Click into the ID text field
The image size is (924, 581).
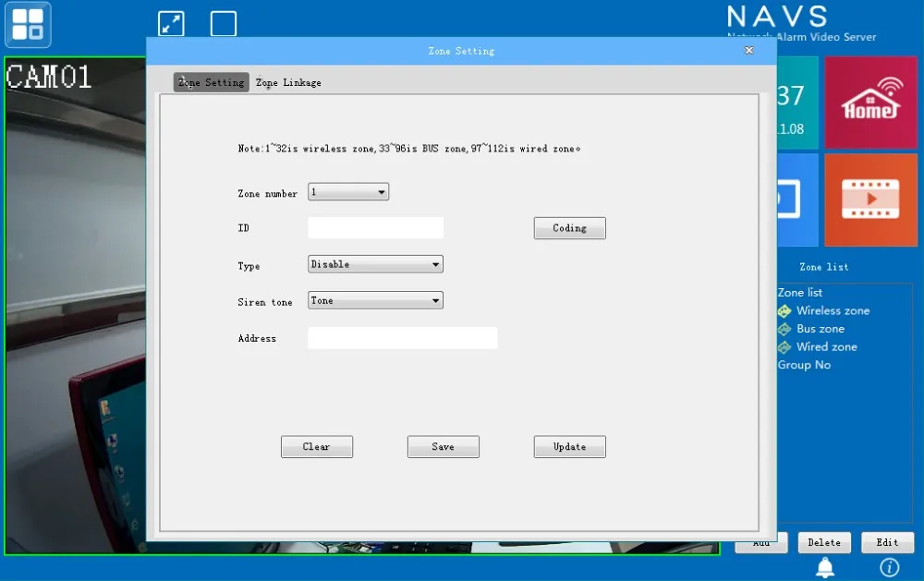(375, 228)
